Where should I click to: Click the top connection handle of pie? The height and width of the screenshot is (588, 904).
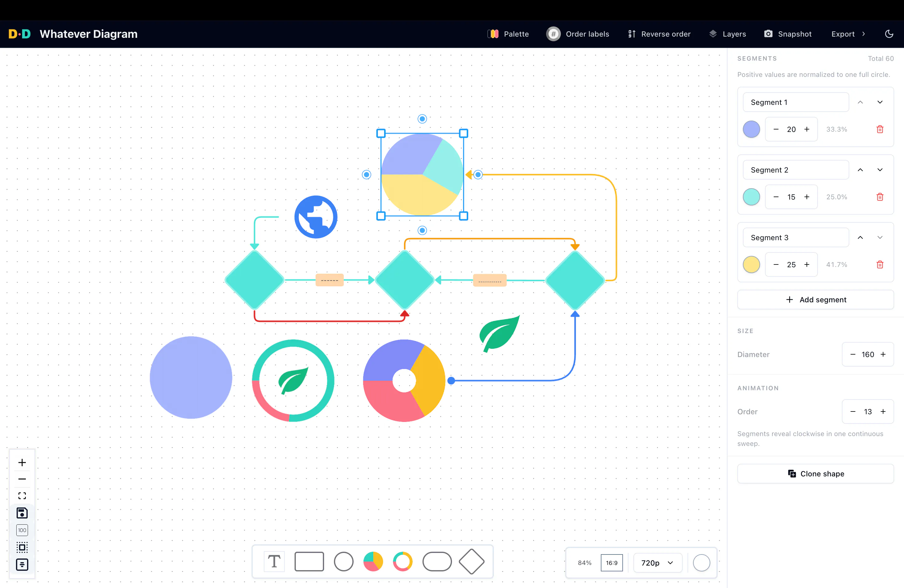(x=422, y=119)
